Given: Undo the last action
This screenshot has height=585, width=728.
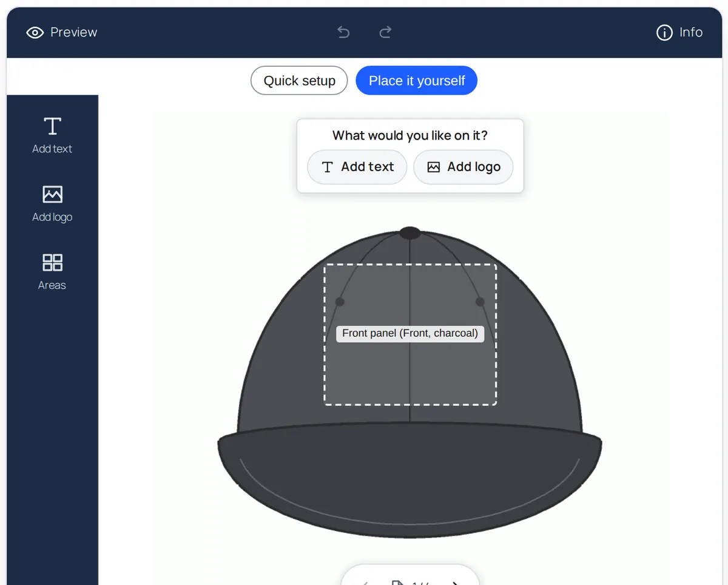Looking at the screenshot, I should (x=343, y=32).
